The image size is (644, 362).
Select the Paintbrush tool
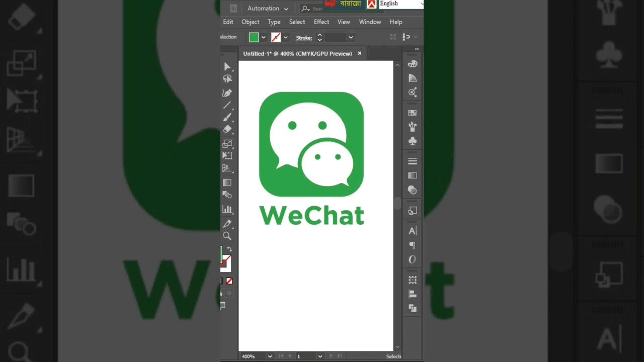[x=227, y=117]
